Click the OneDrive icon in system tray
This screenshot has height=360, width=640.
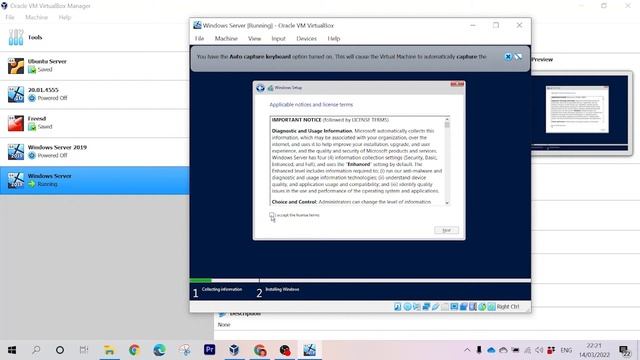tap(491, 350)
